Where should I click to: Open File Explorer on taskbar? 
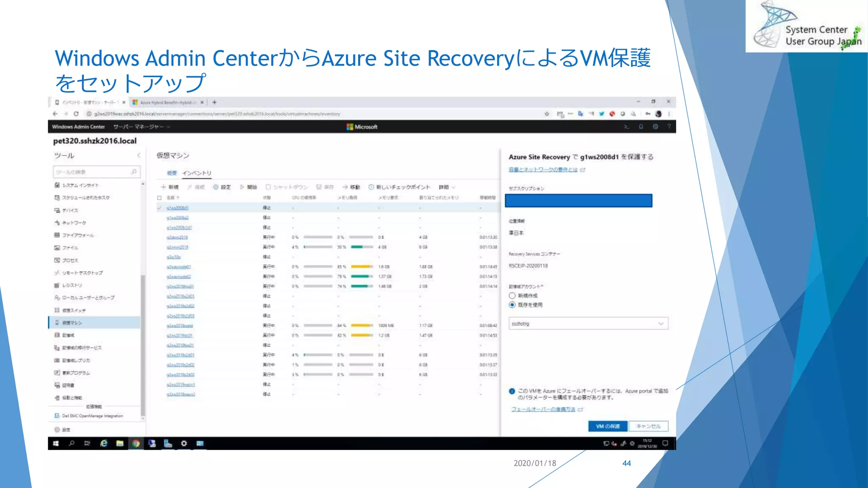(x=120, y=444)
